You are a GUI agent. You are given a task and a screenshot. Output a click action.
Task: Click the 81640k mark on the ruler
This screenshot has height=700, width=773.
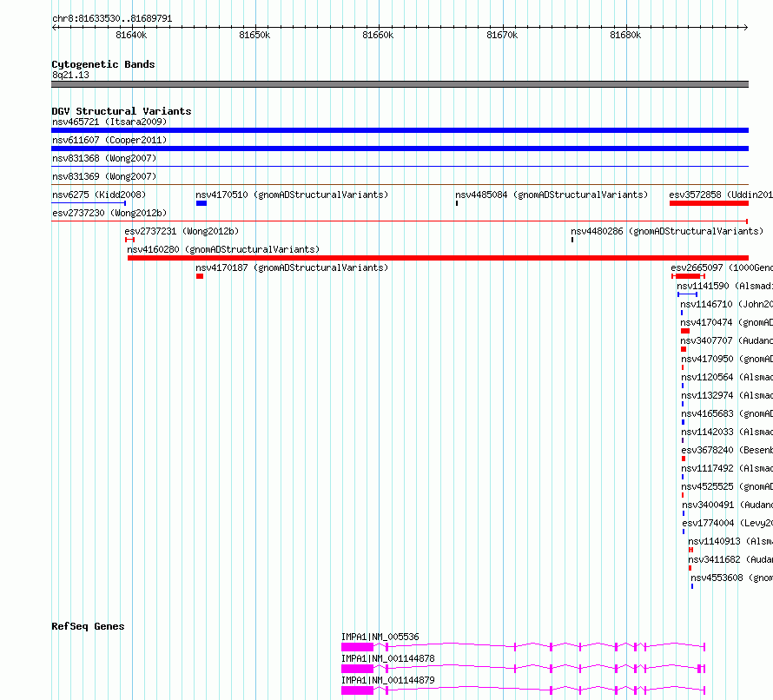(x=131, y=35)
